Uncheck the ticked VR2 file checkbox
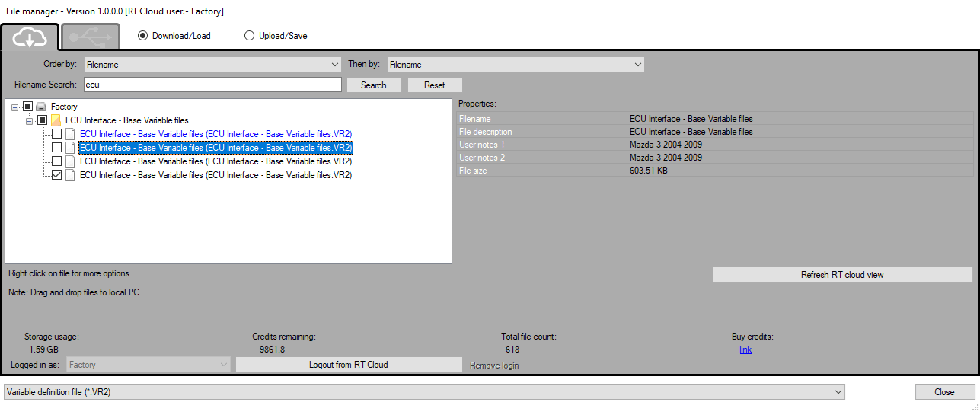The width and height of the screenshot is (980, 412). click(x=57, y=175)
